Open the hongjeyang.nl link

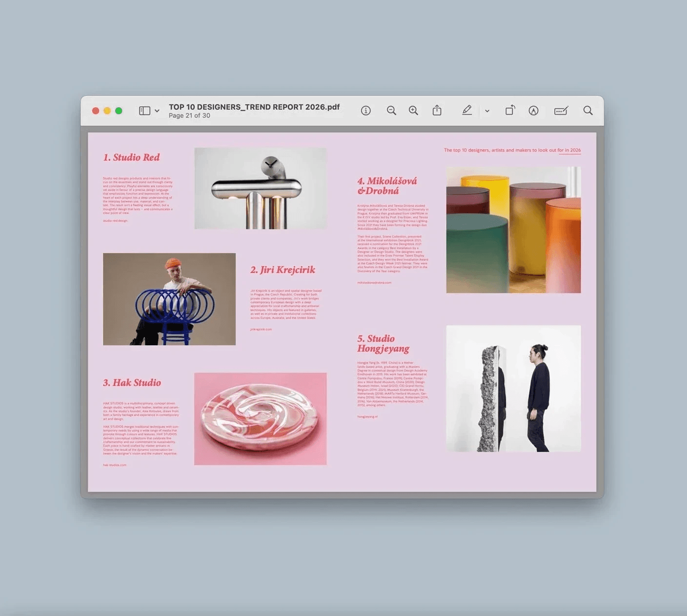(367, 416)
